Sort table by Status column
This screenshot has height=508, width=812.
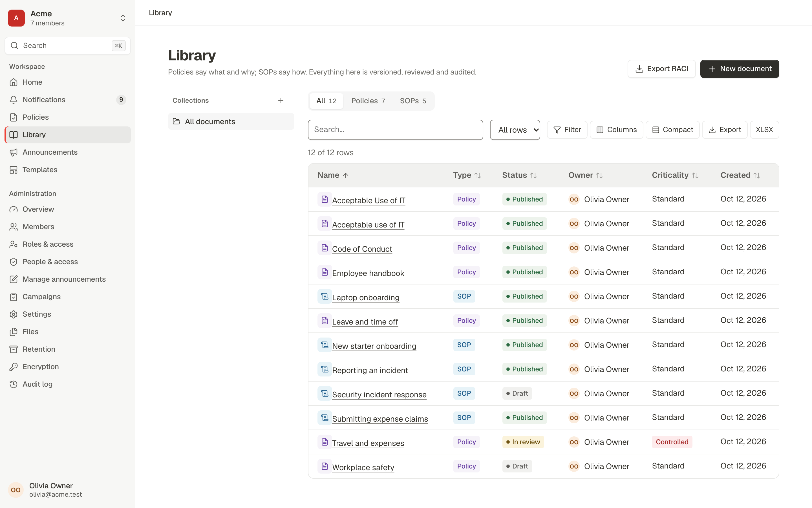pos(519,175)
